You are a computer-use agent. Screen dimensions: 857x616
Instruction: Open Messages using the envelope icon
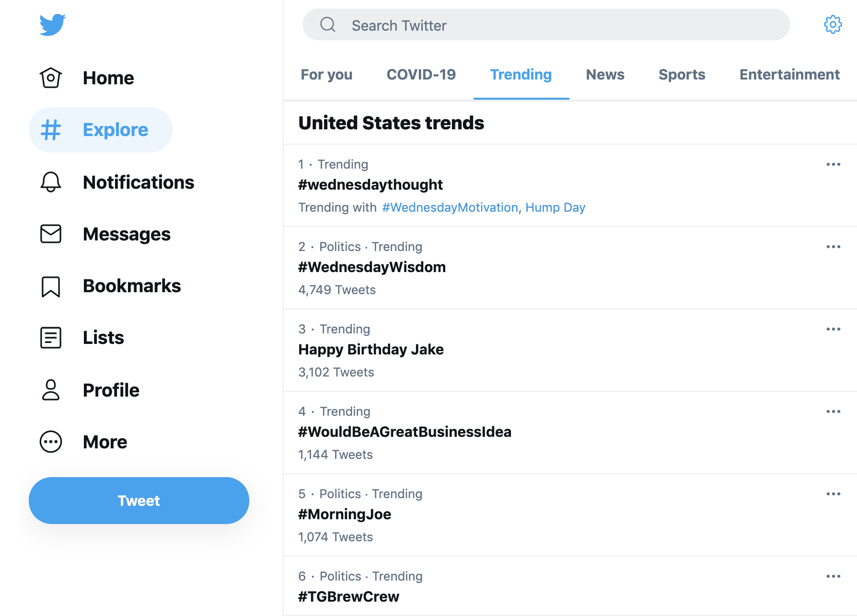50,234
